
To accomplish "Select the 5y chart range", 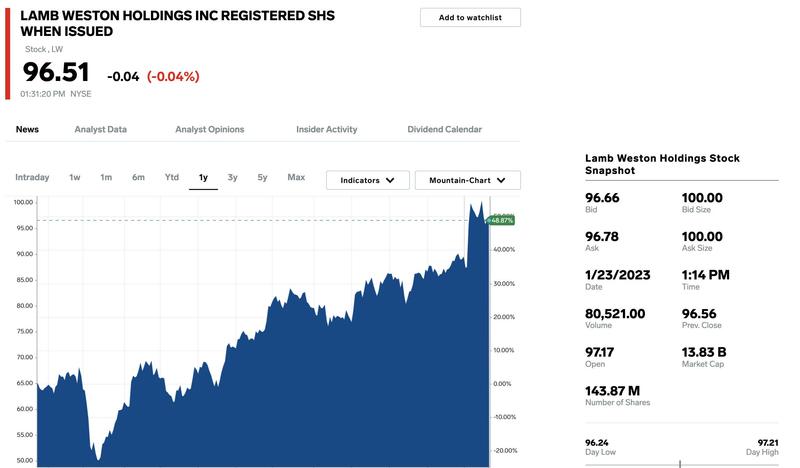I will click(x=262, y=177).
